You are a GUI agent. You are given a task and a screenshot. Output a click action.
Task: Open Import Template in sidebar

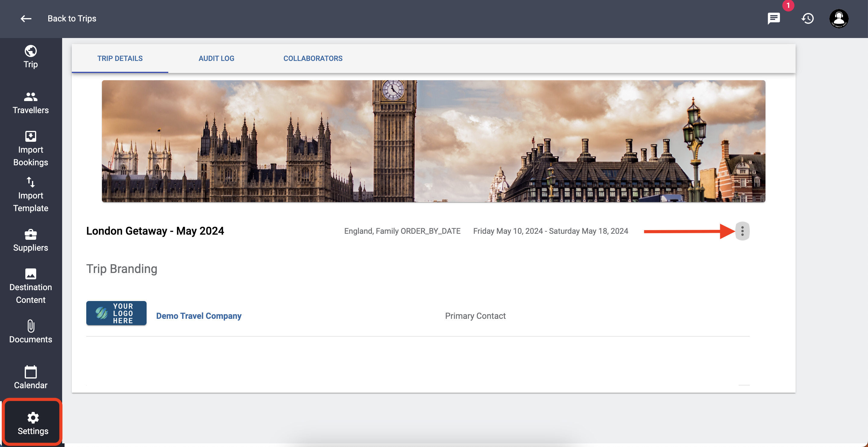[31, 195]
